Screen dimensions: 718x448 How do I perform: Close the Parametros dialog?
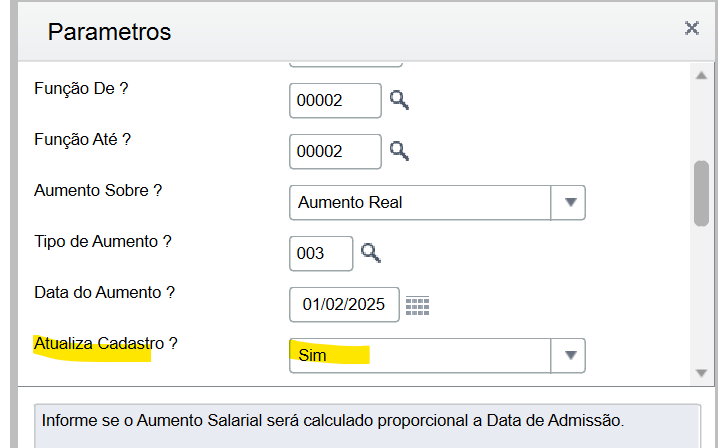point(691,29)
